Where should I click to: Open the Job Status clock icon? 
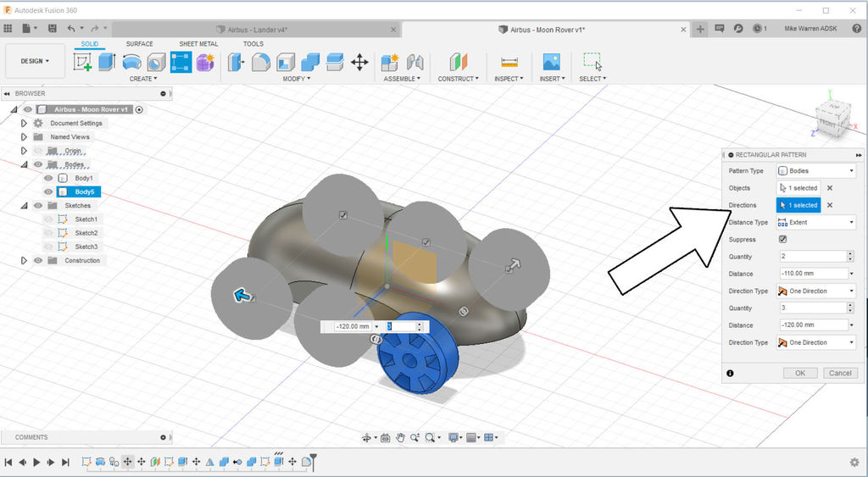(758, 28)
